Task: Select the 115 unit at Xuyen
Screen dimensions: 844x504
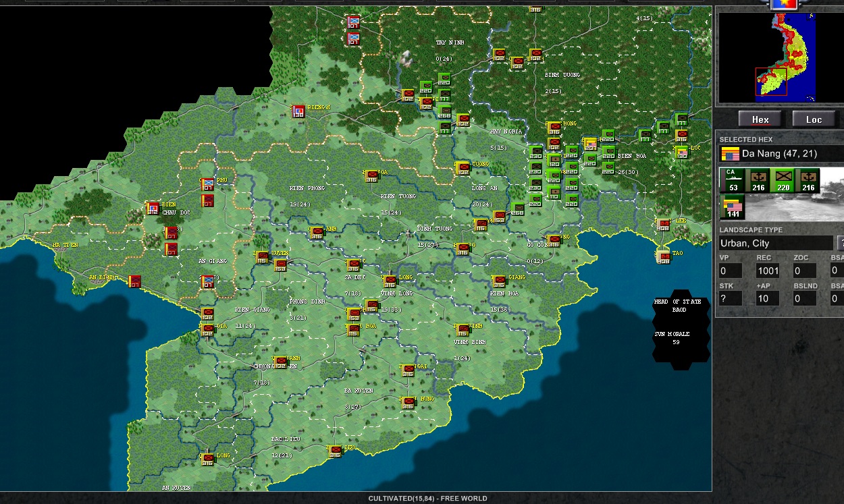Action: (262, 257)
